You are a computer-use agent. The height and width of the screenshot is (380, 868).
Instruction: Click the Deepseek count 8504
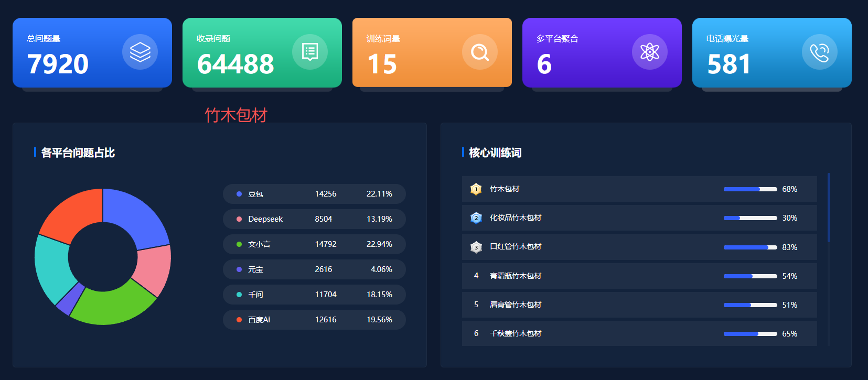pyautogui.click(x=324, y=219)
